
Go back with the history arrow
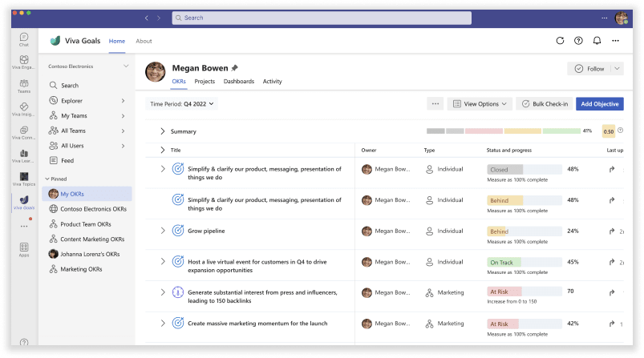pos(146,18)
